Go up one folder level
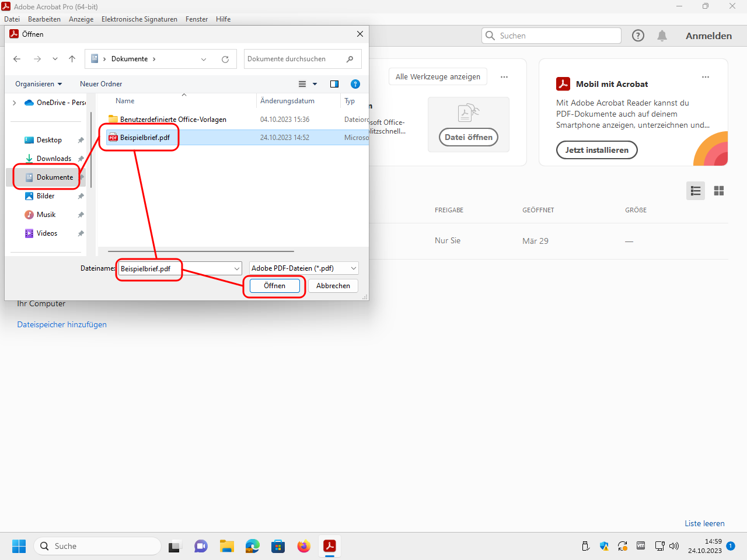This screenshot has height=560, width=747. coord(72,59)
